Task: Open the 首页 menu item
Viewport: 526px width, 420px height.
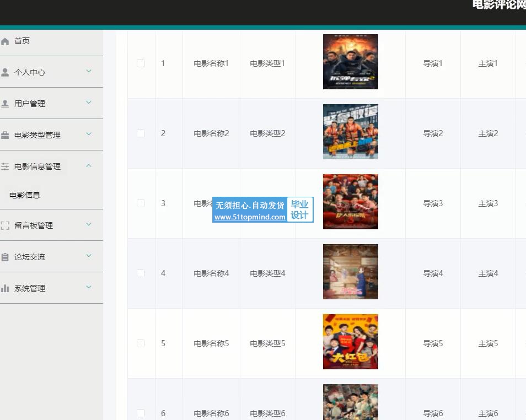Action: pyautogui.click(x=51, y=41)
